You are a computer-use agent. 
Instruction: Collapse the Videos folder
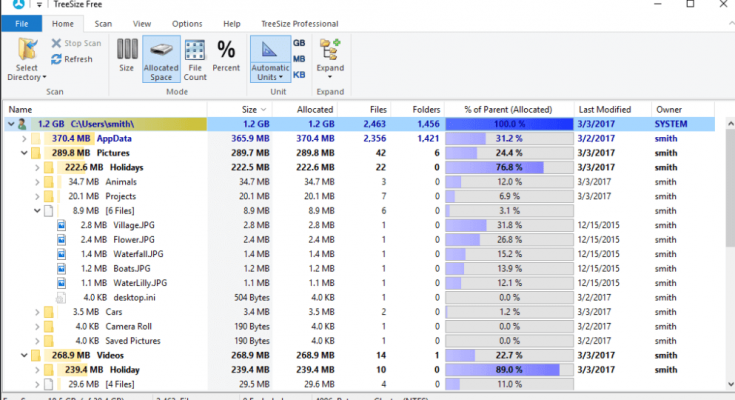point(24,355)
